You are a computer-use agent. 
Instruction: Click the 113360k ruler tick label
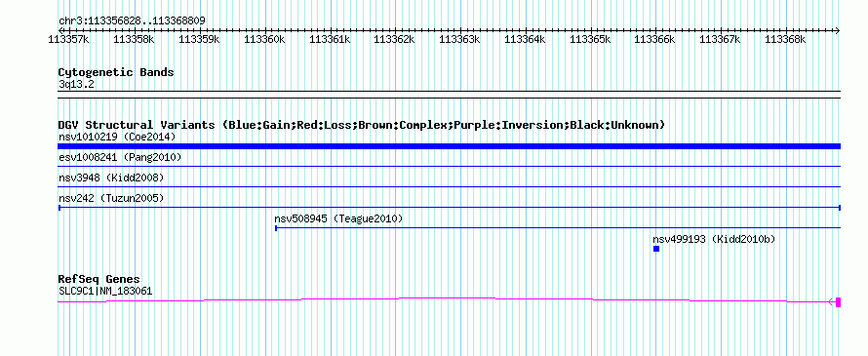click(x=264, y=39)
